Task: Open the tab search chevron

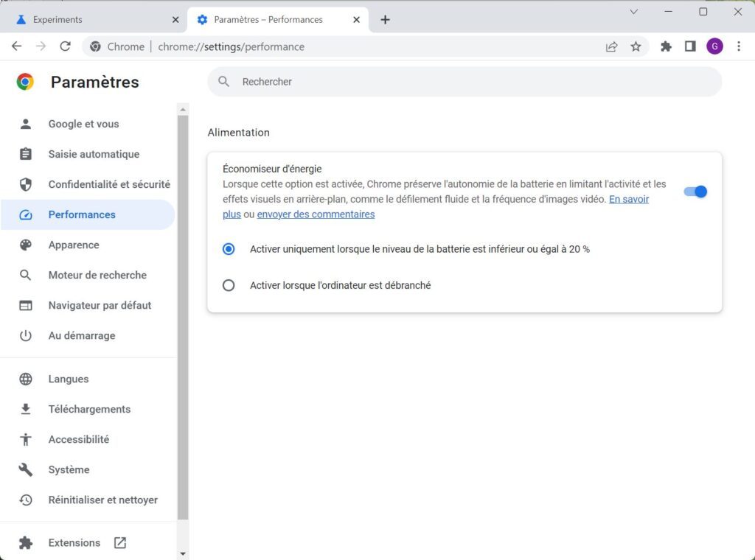Action: (633, 12)
